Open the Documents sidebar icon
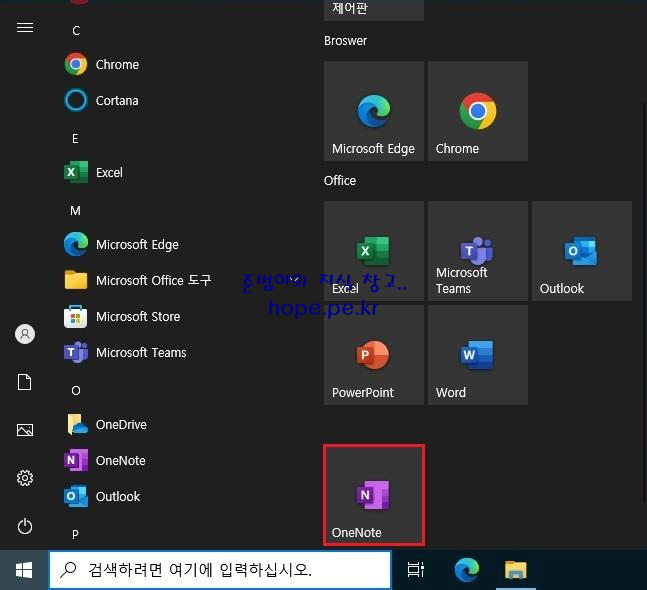The width and height of the screenshot is (647, 590). [25, 382]
